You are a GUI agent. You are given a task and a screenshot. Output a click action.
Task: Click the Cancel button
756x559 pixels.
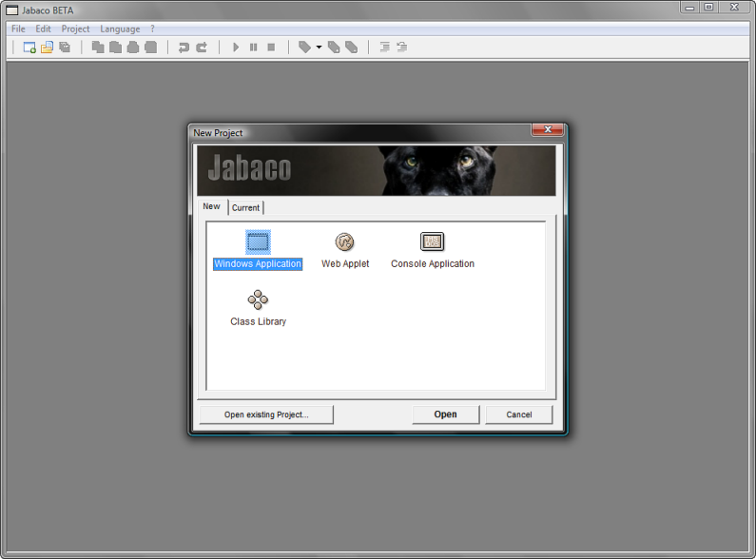pyautogui.click(x=519, y=414)
